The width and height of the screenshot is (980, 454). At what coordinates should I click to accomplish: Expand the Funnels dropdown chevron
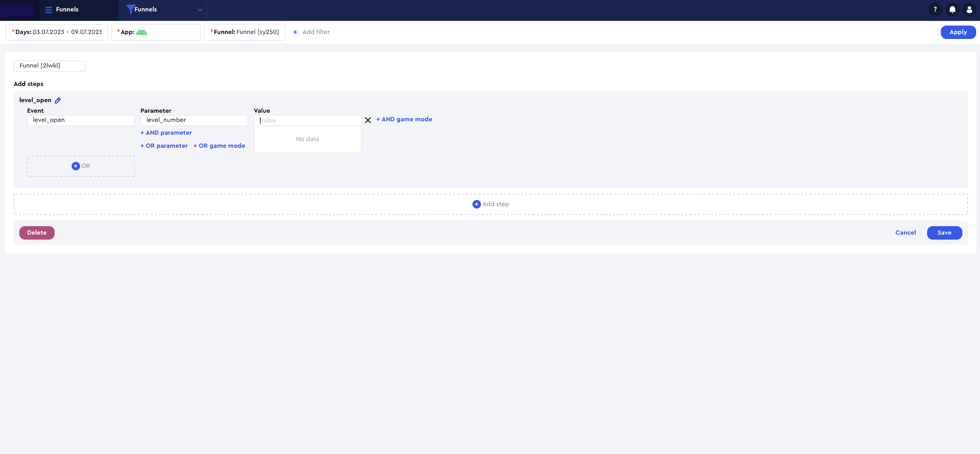199,10
